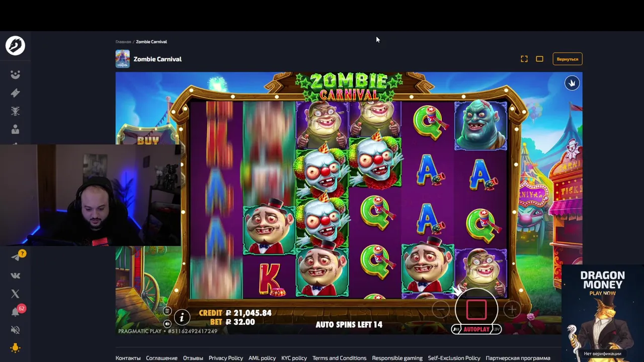Screen dimensions: 644x362
Task: Open the game info (i) button
Action: pyautogui.click(x=182, y=317)
